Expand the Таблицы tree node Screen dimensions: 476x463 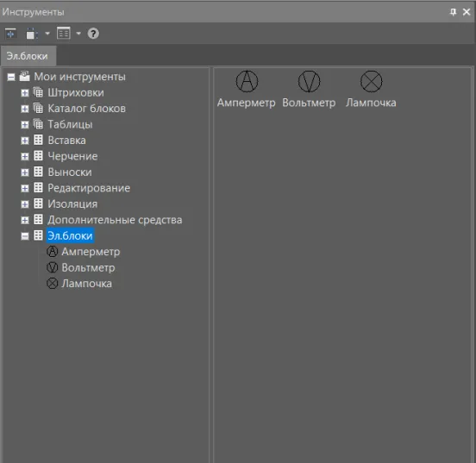coord(25,125)
